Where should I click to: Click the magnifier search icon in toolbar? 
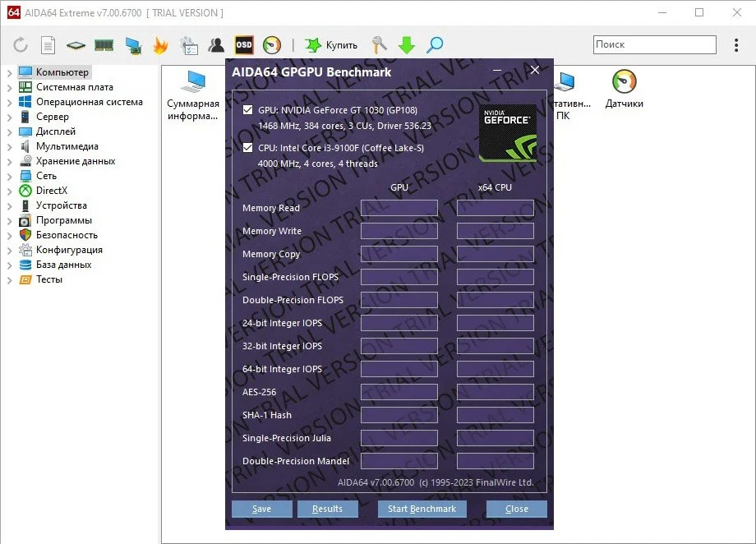(x=435, y=45)
